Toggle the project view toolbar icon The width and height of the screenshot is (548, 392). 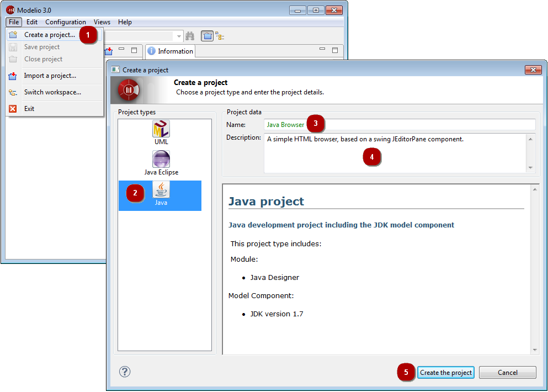[208, 36]
